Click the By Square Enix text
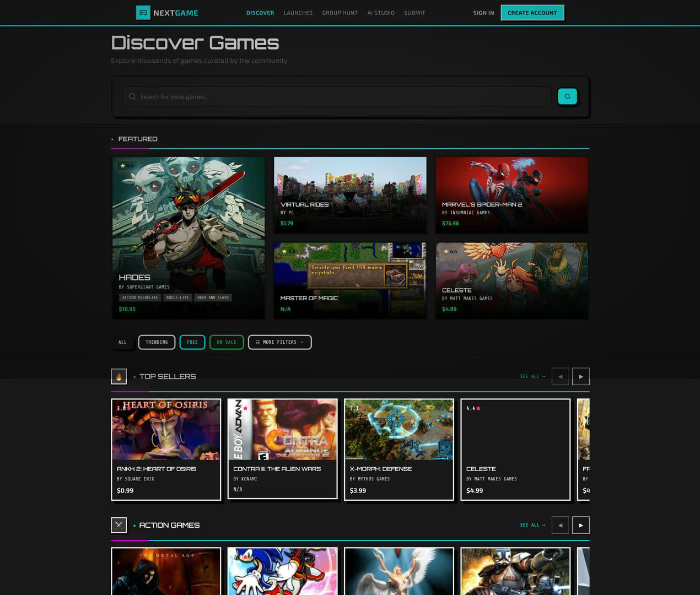The height and width of the screenshot is (595, 700). coord(136,479)
